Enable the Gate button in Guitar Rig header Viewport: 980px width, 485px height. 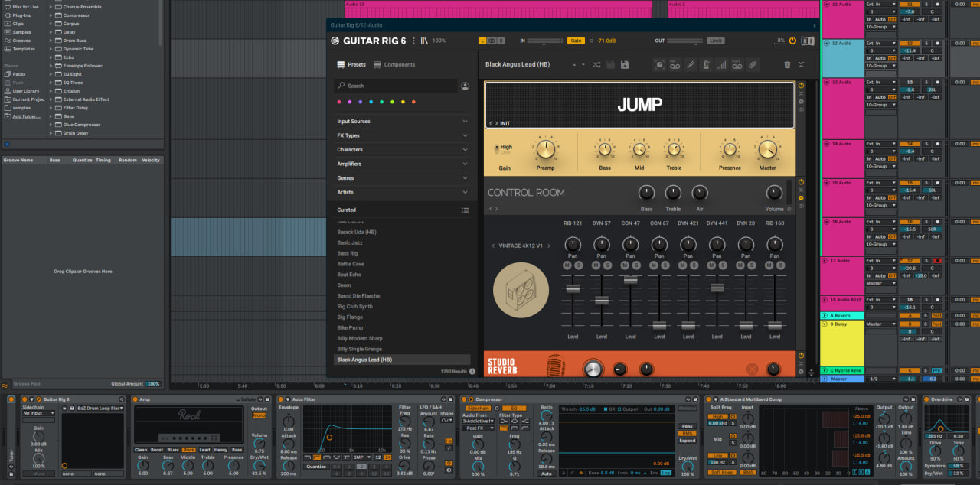click(x=576, y=41)
